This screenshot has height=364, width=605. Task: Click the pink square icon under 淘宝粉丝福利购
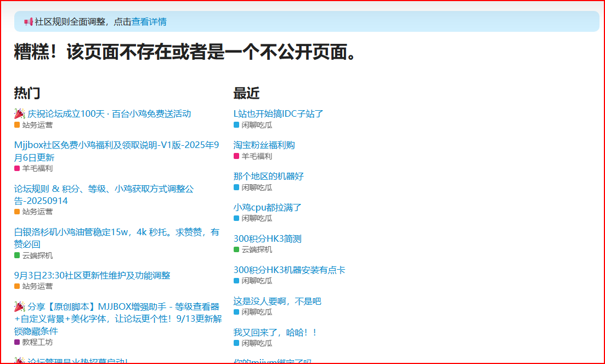pos(236,156)
